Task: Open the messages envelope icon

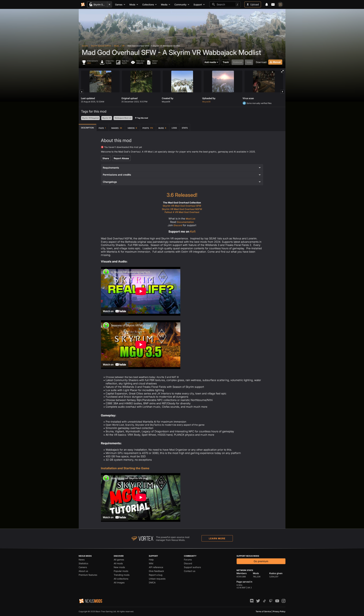Action: 273,4
